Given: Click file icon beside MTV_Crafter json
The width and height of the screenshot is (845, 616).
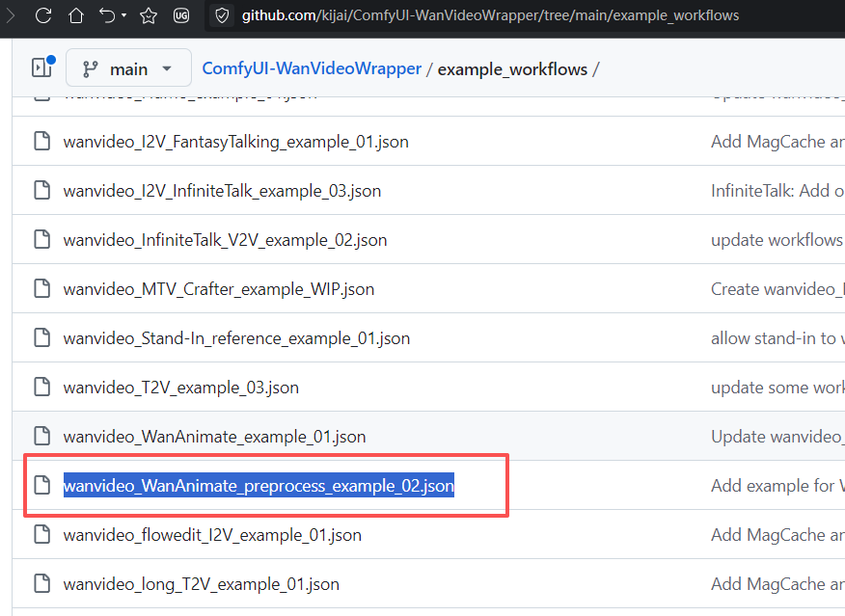Looking at the screenshot, I should pos(42,288).
